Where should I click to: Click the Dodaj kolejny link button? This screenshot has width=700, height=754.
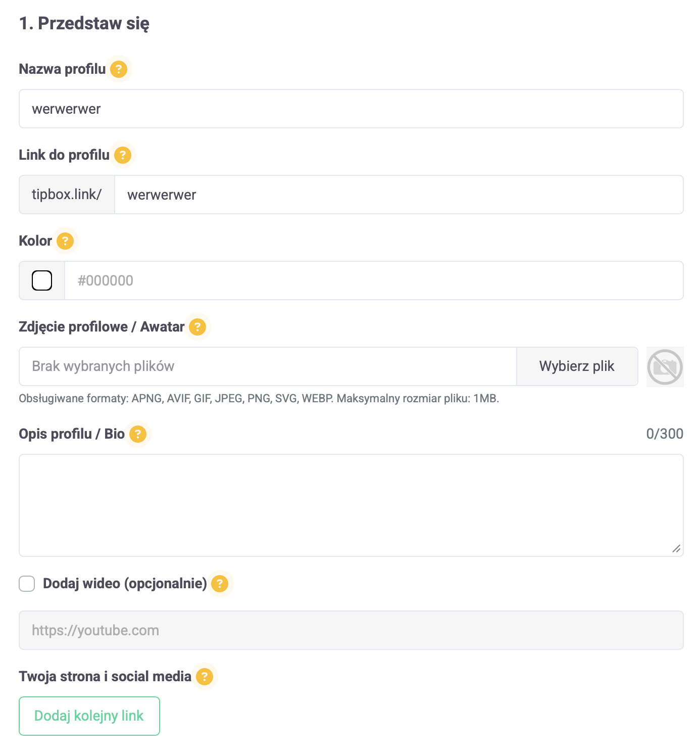click(89, 716)
